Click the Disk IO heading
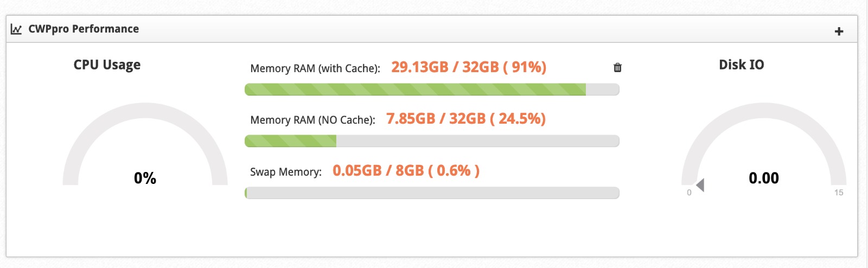 coord(742,65)
